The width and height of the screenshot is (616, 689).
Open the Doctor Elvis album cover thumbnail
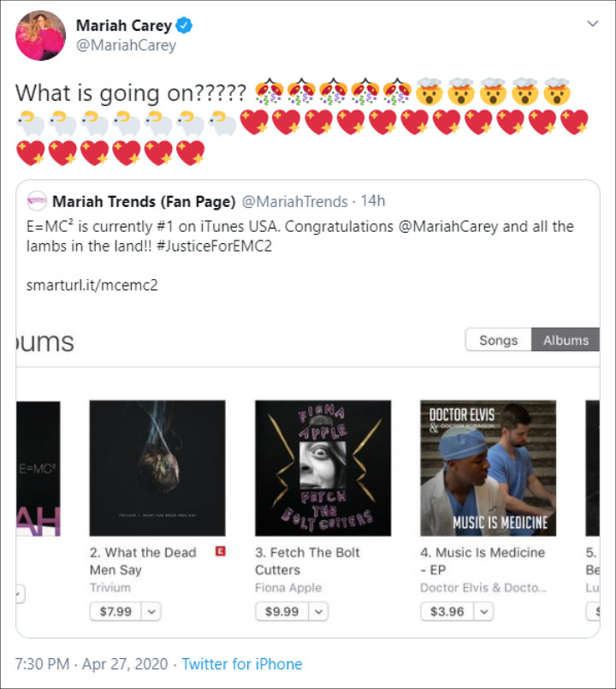click(x=489, y=468)
